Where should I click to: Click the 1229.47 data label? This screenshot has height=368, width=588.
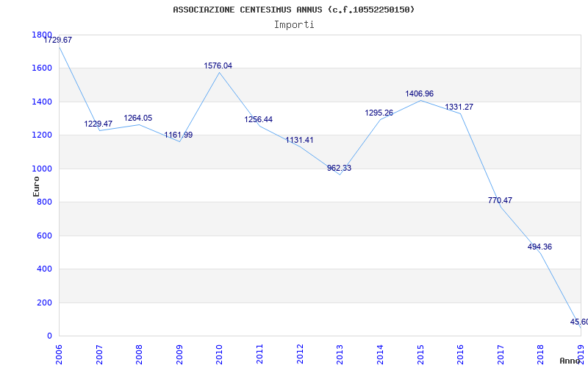point(98,124)
